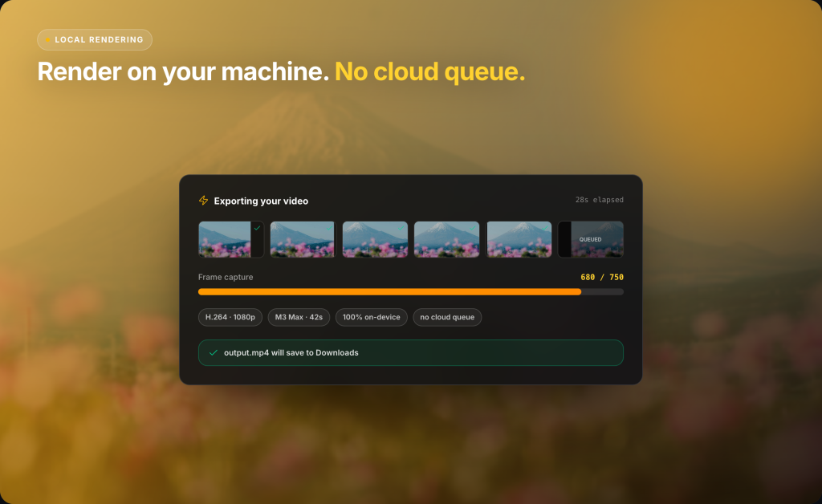
Task: Open the first frame thumbnail
Action: [x=231, y=239]
